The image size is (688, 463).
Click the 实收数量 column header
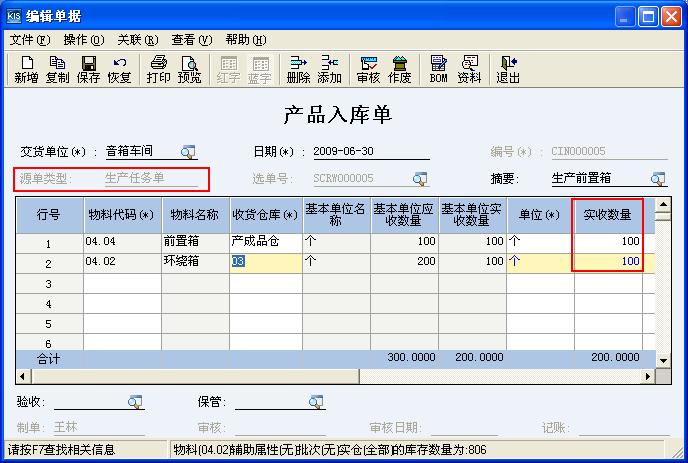point(608,215)
